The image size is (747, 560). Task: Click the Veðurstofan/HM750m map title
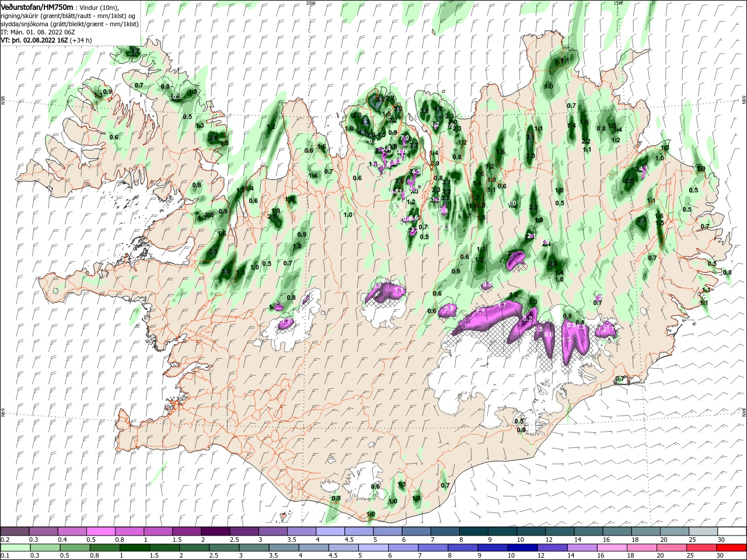(x=37, y=6)
